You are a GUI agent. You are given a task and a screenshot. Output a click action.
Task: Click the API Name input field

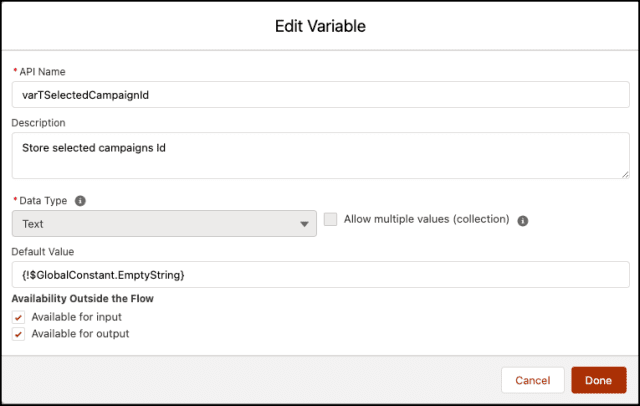320,95
